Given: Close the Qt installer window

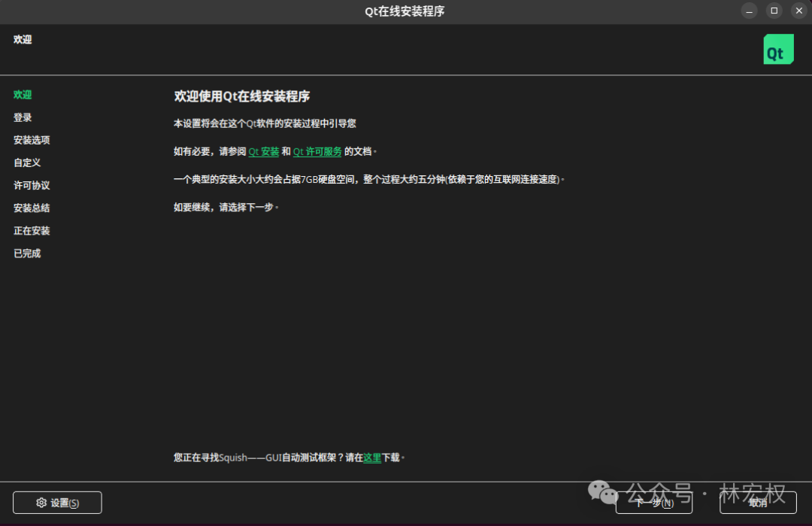Looking at the screenshot, I should (799, 11).
